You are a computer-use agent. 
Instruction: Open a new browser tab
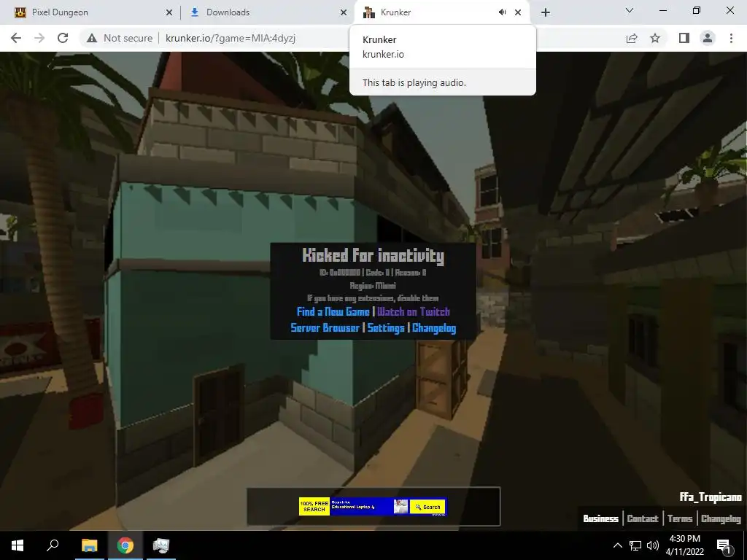point(546,12)
